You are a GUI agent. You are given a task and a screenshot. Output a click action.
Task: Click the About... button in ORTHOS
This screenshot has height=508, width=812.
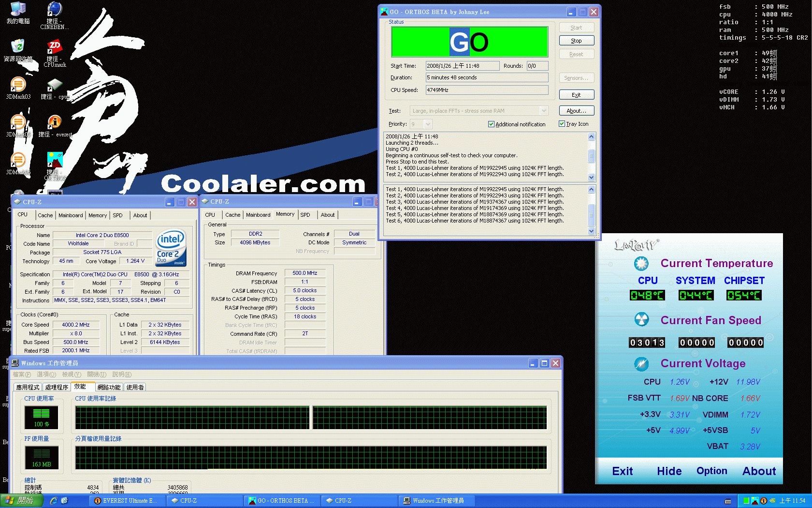tap(577, 111)
